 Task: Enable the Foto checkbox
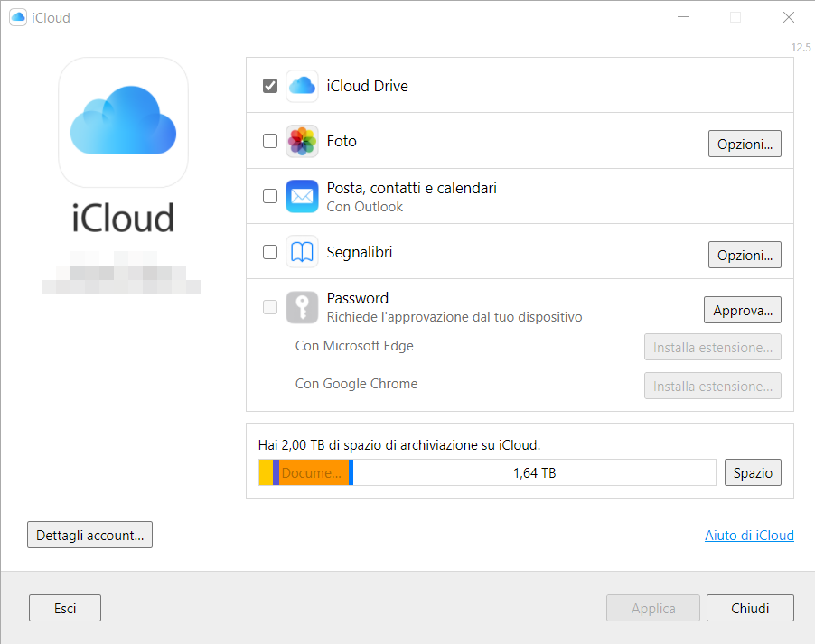click(269, 141)
